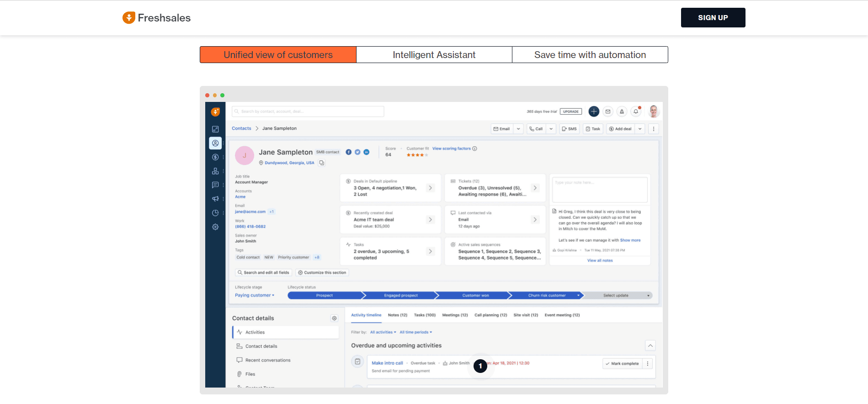Click the Task button
Viewport: 868px width, 404px height.
pos(593,129)
